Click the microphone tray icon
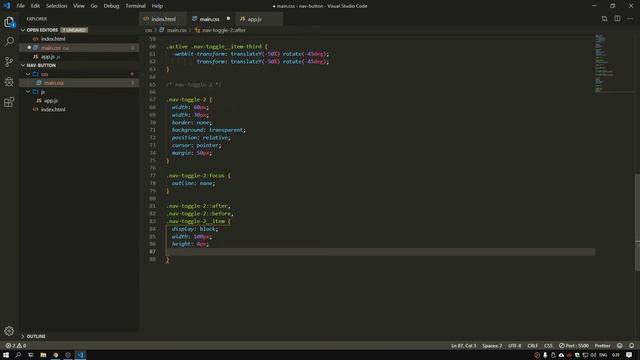 click(545, 355)
